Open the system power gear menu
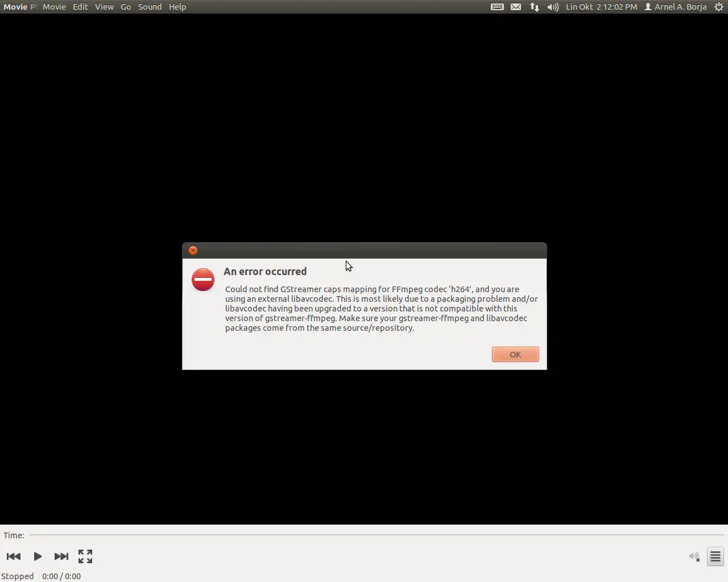728x582 pixels. point(719,7)
